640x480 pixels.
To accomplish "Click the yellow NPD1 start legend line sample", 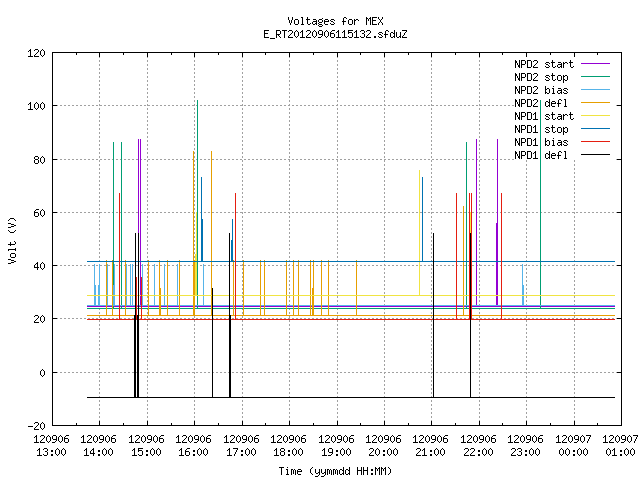I will click(595, 116).
